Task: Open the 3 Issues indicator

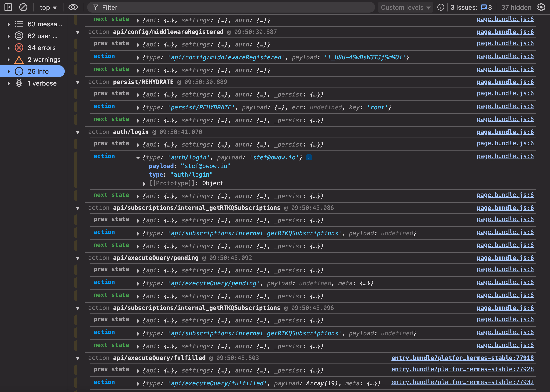Action: [x=471, y=8]
